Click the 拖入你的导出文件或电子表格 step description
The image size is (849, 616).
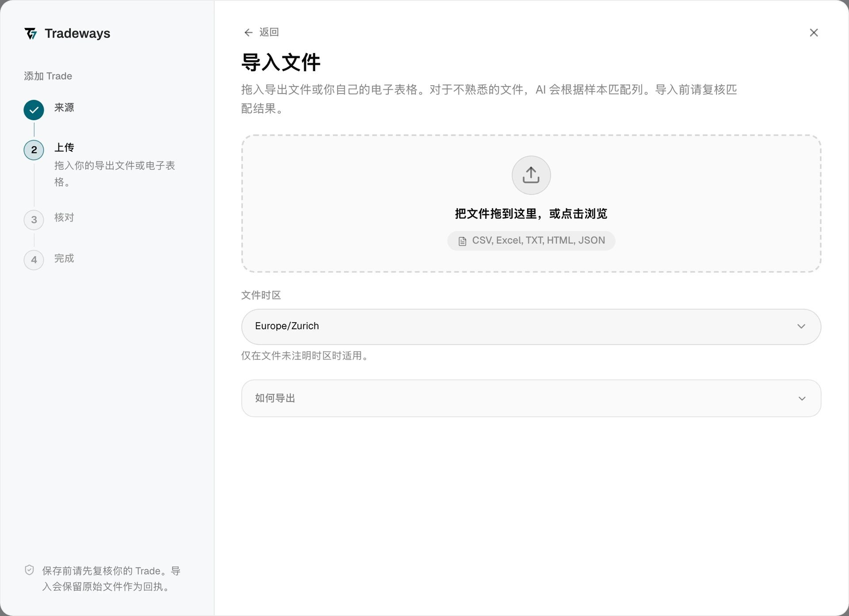point(115,174)
